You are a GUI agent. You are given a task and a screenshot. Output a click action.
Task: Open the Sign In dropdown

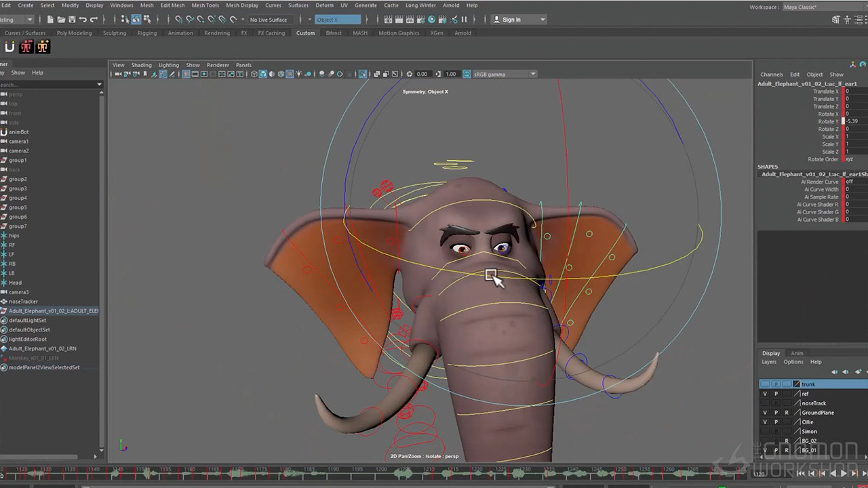click(x=519, y=20)
